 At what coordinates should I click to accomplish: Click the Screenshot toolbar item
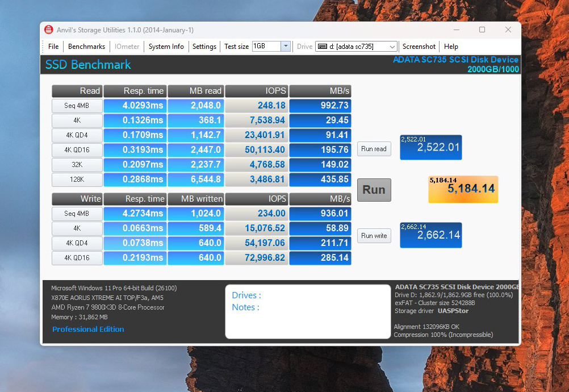coord(419,47)
